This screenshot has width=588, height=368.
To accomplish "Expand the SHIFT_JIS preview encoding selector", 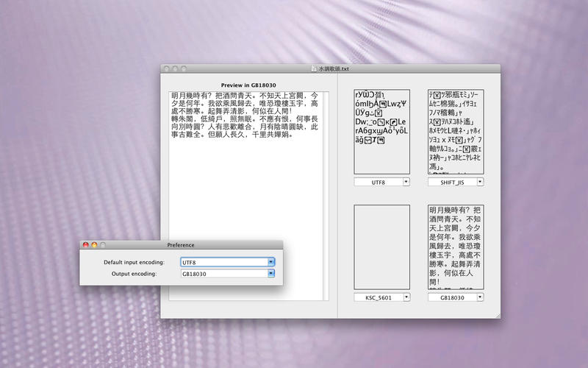I will (455, 181).
